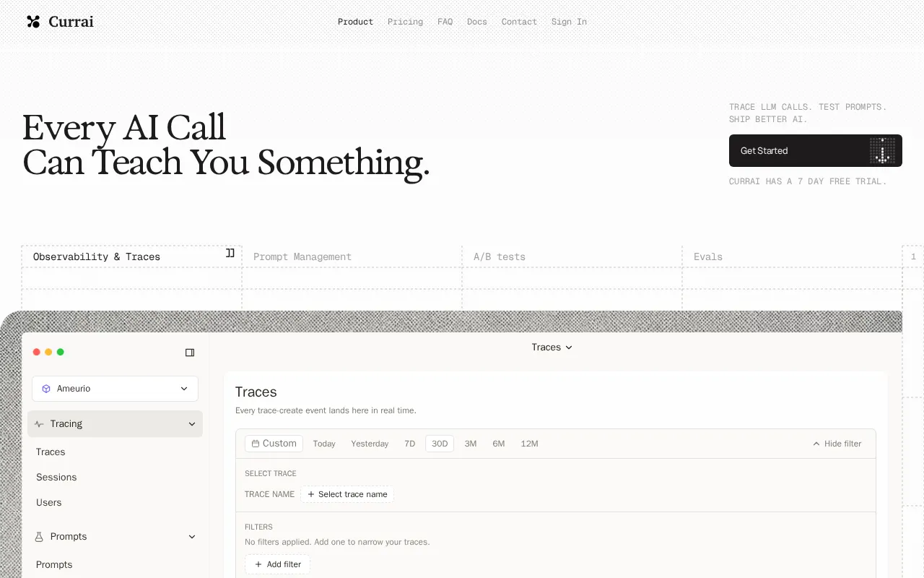Click the plus icon beside Select trace name
Viewport: 924px width, 578px height.
point(311,494)
